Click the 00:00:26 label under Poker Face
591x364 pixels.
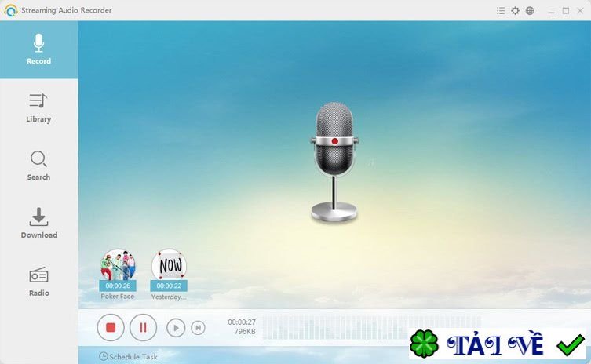pyautogui.click(x=118, y=286)
